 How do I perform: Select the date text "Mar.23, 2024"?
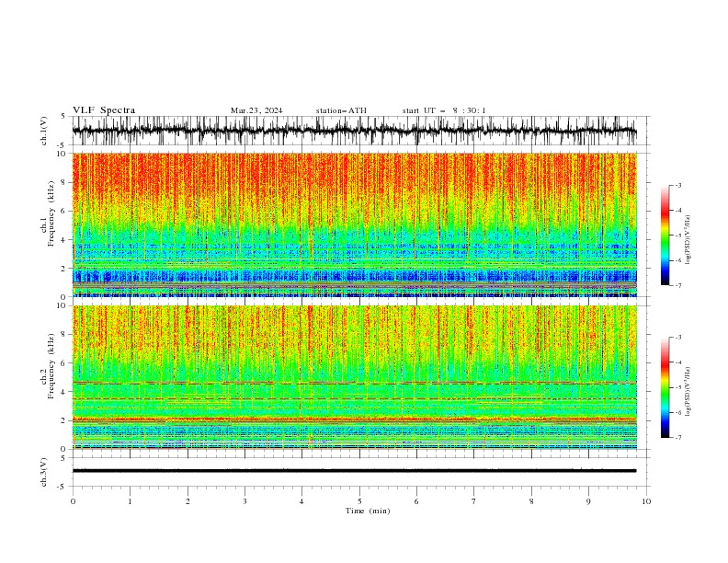click(256, 110)
